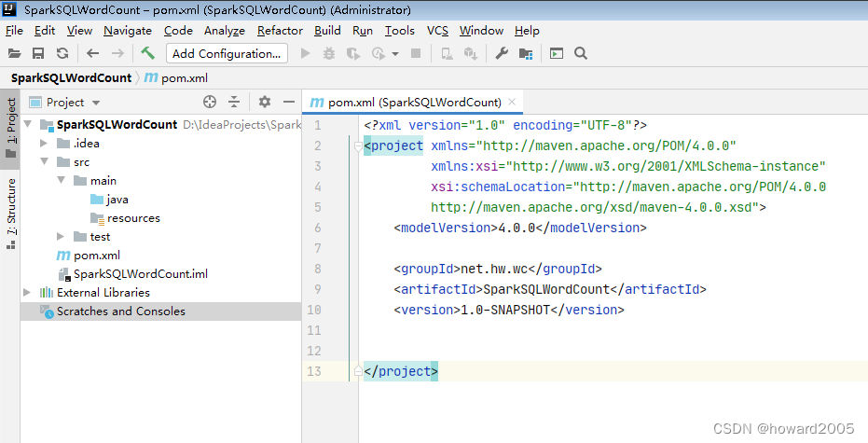
Task: Click the Run Anything icon
Action: tap(557, 54)
